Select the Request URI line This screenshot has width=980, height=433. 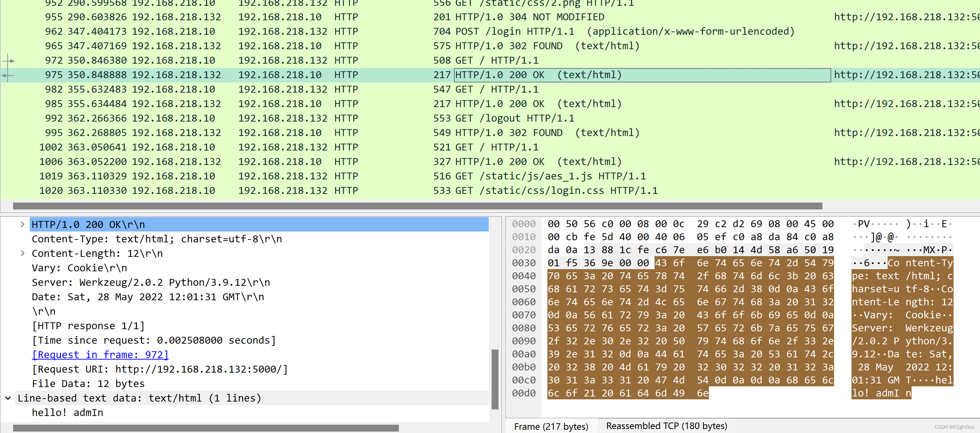(160, 369)
